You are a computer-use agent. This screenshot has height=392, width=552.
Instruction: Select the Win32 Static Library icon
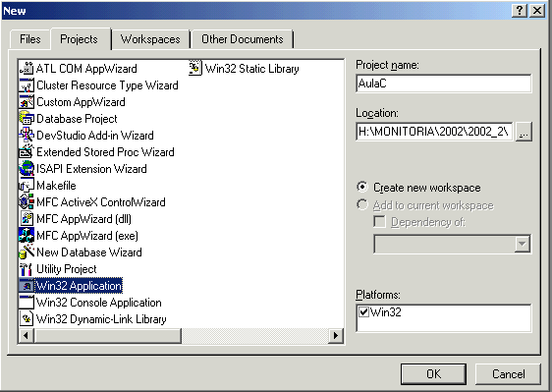pos(195,69)
